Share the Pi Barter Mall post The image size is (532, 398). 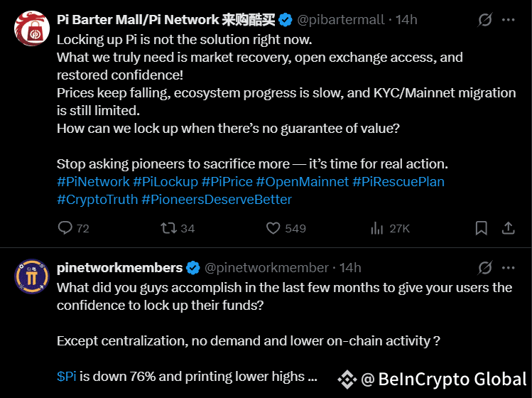coord(509,228)
